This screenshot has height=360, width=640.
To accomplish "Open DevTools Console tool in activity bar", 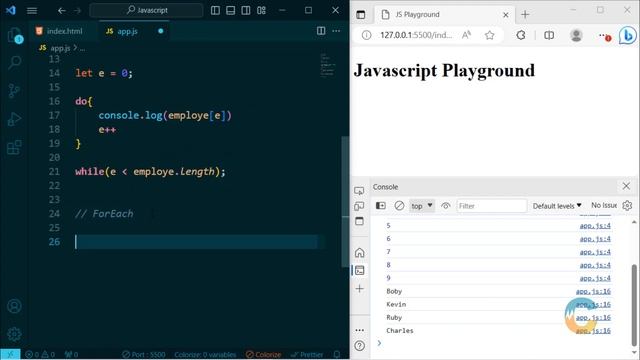I will [360, 270].
